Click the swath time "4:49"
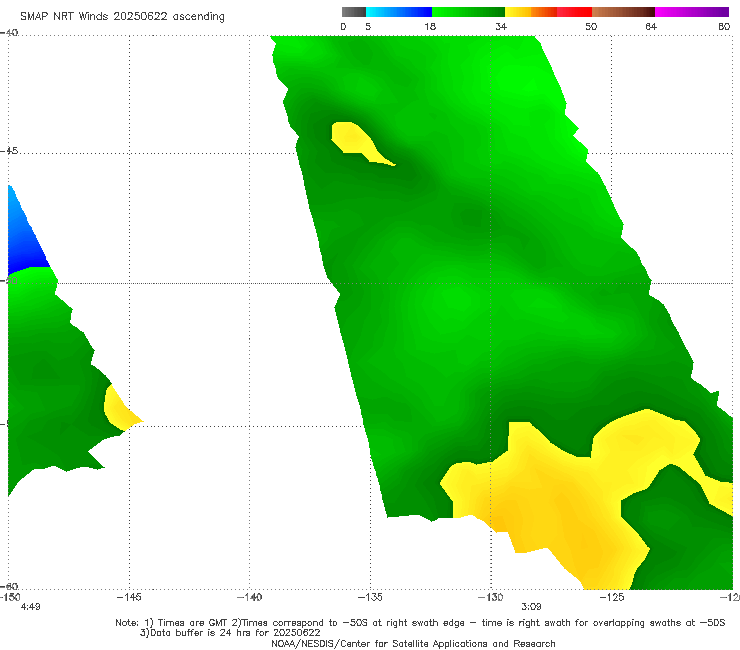This screenshot has width=740, height=650. click(30, 607)
